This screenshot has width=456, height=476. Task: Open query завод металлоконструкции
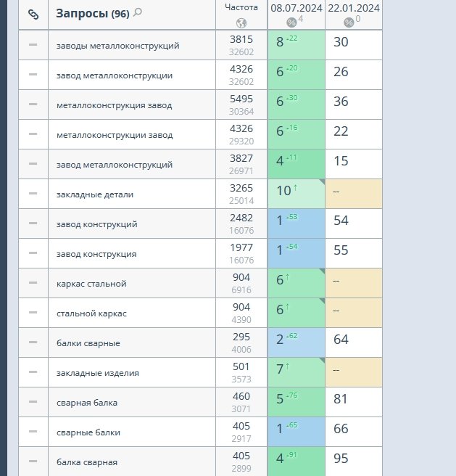(115, 75)
